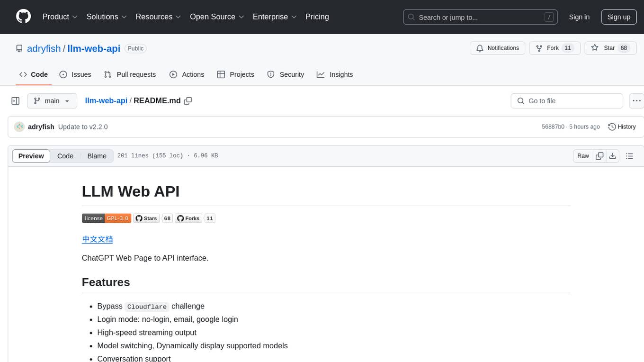The image size is (644, 362).
Task: Open the Security tab
Action: click(x=286, y=74)
